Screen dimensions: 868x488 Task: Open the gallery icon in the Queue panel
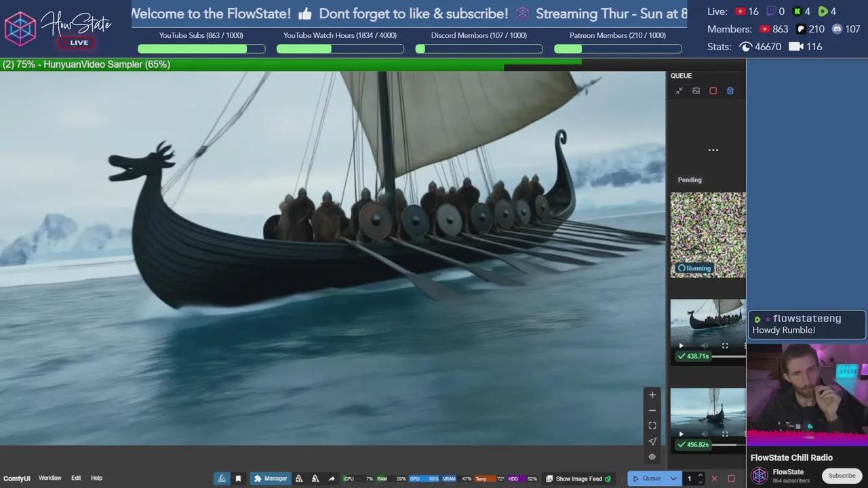(696, 90)
